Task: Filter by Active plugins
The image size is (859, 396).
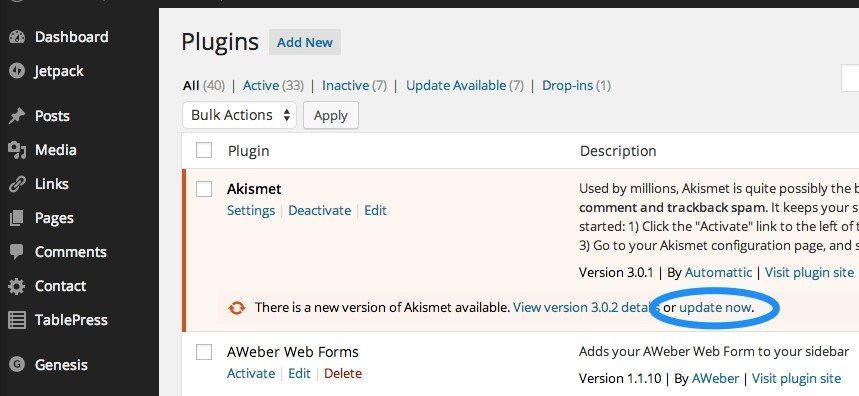Action: tap(273, 85)
